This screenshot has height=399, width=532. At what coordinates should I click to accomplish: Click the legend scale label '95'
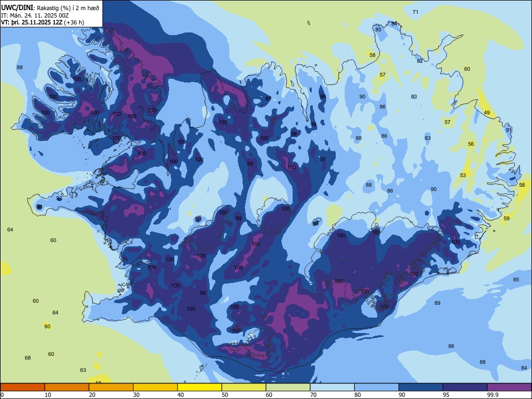[446, 395]
